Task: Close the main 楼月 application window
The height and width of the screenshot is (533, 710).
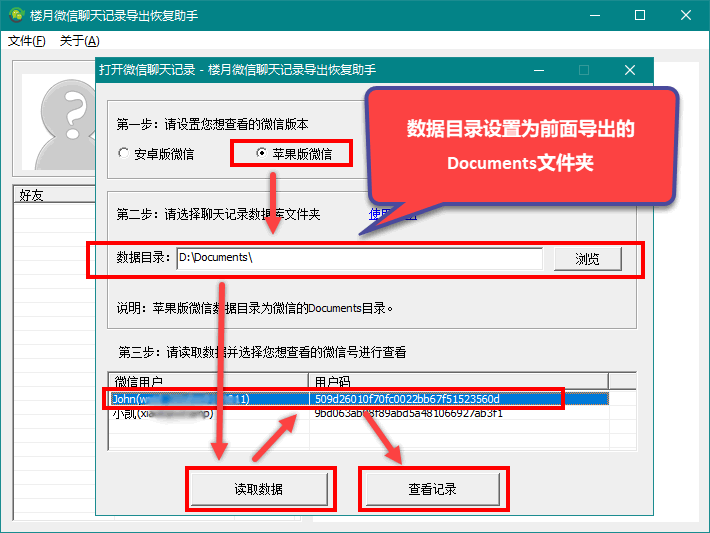Action: pos(685,15)
